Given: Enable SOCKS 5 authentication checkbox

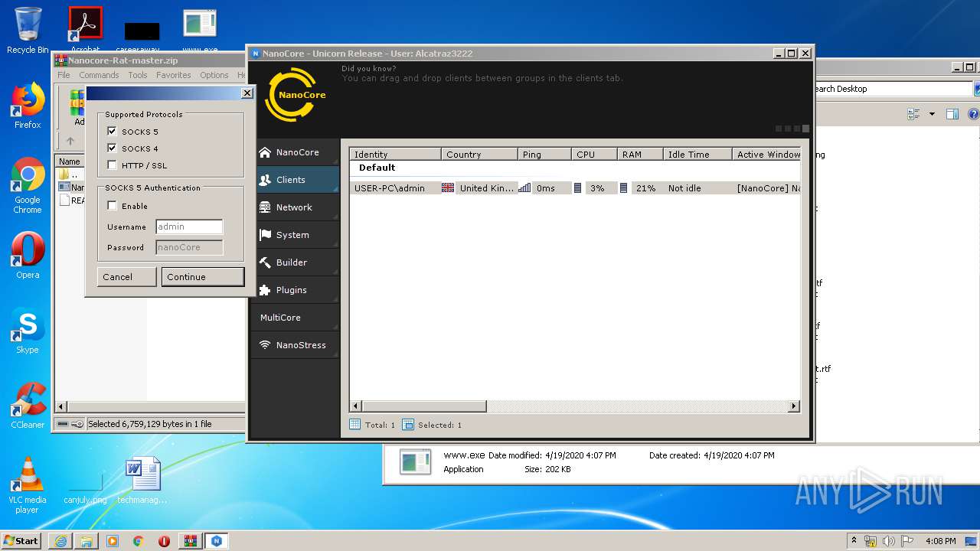Looking at the screenshot, I should [112, 206].
